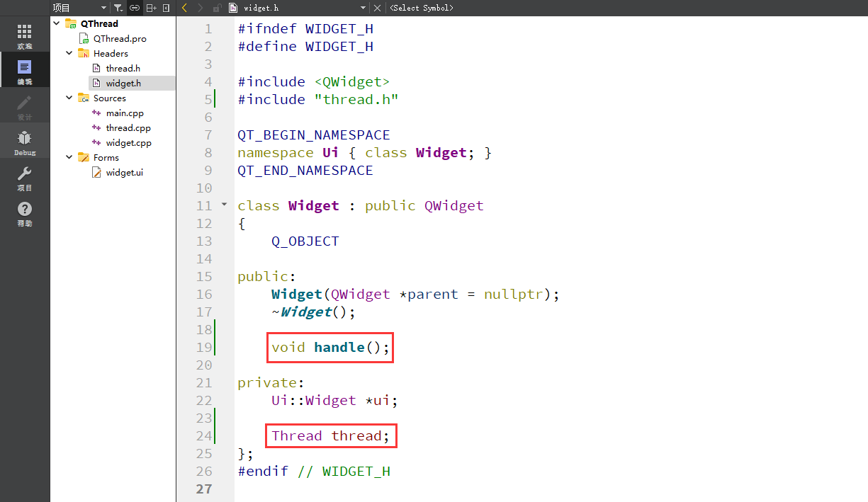Open thread.cpp in the project tree
The height and width of the screenshot is (502, 868).
tap(128, 127)
